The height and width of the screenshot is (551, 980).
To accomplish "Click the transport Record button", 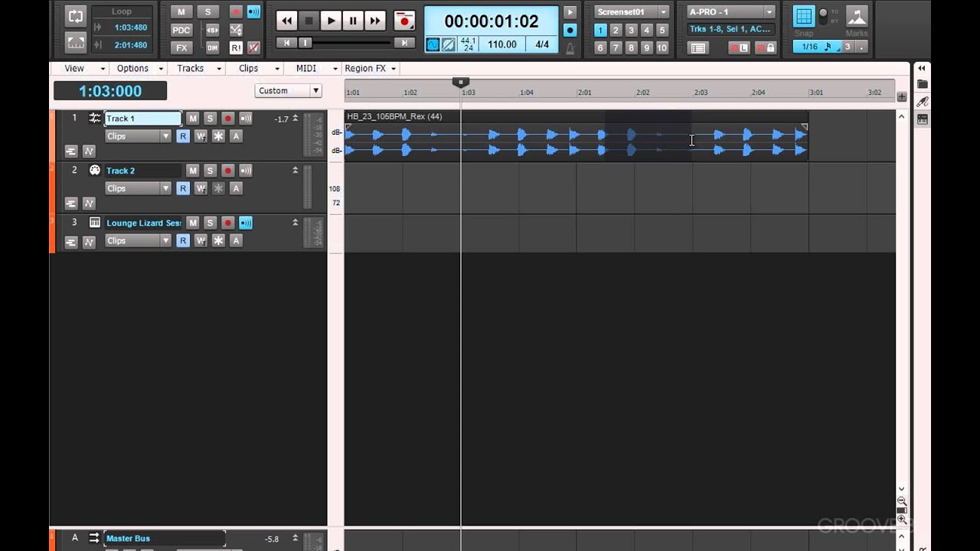I will (x=404, y=21).
